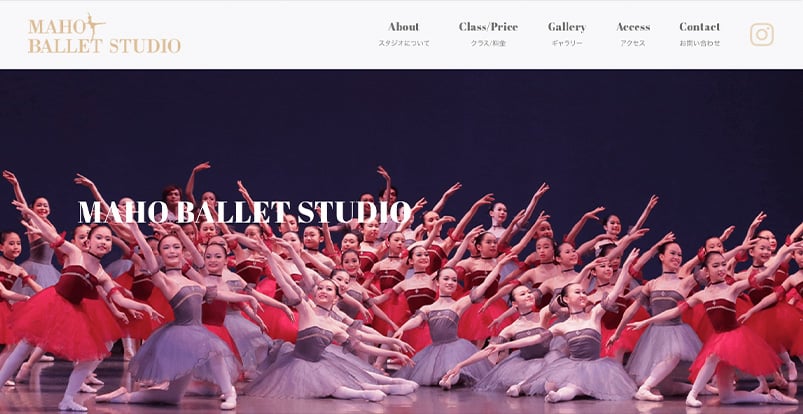Click the ギャラリー label under Gallery
The height and width of the screenshot is (414, 803).
[x=567, y=44]
